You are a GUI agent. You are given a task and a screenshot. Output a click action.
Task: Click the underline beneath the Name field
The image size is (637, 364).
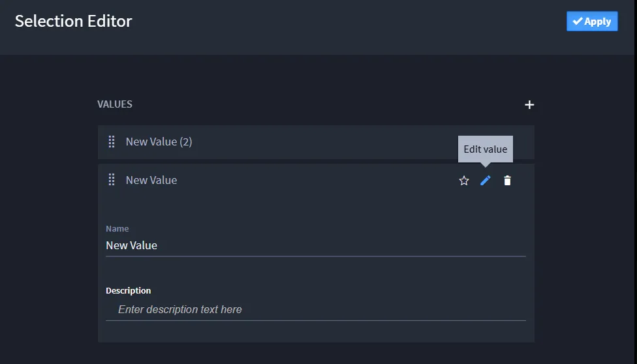point(316,256)
